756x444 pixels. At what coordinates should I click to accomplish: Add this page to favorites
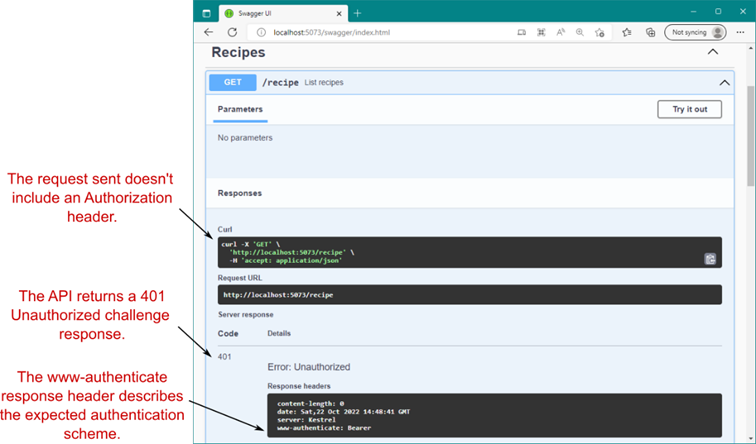point(599,32)
